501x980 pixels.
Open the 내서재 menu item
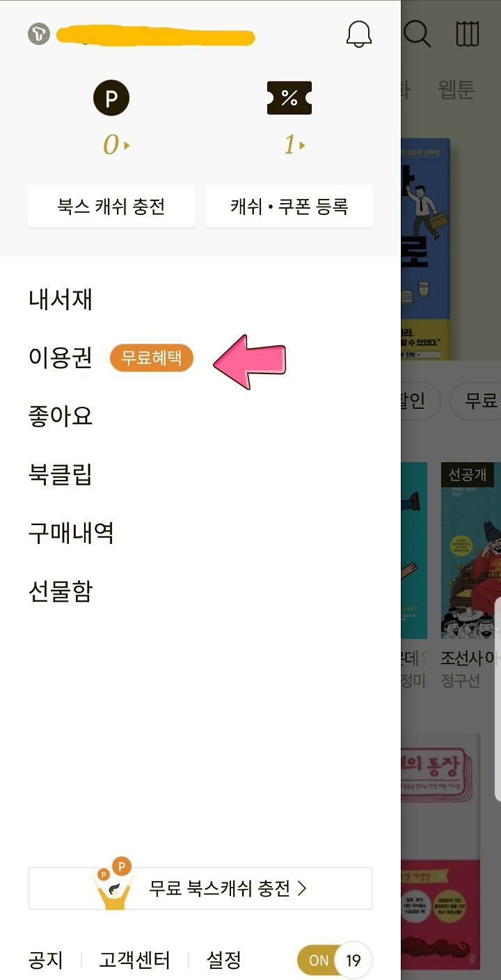pyautogui.click(x=61, y=300)
